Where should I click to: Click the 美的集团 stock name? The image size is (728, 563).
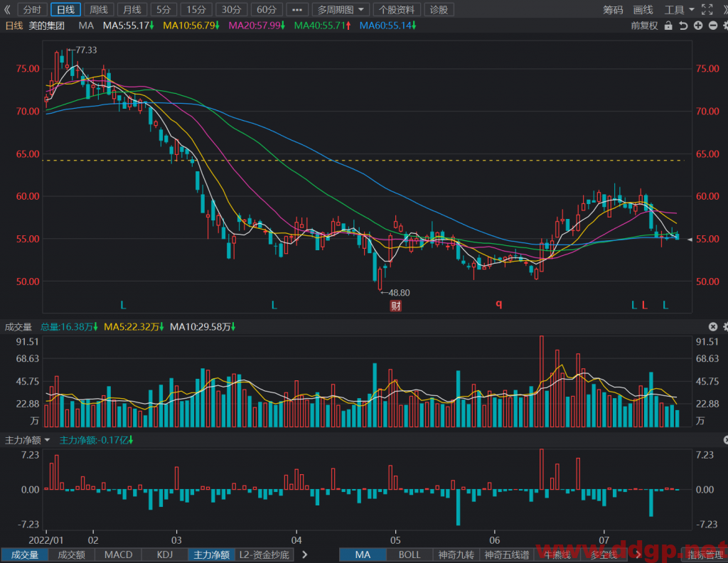click(x=46, y=26)
